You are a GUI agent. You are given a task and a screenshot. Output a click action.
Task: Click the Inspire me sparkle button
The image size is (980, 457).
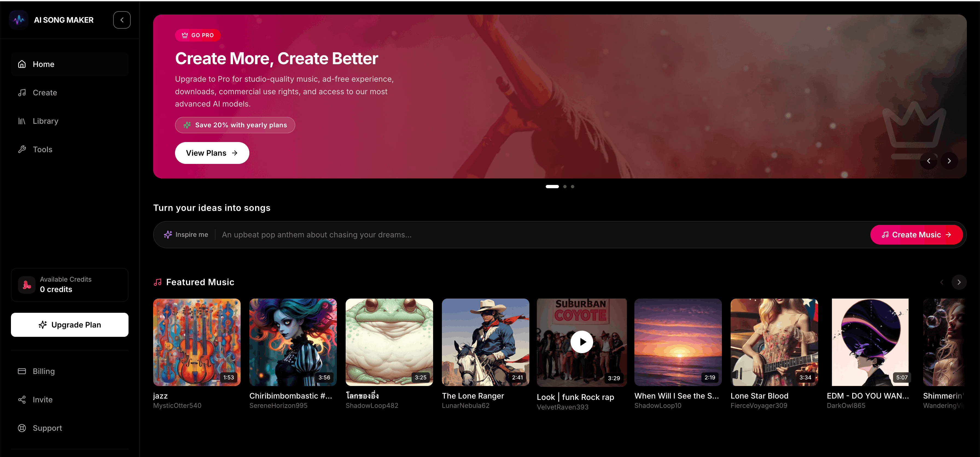coord(186,235)
